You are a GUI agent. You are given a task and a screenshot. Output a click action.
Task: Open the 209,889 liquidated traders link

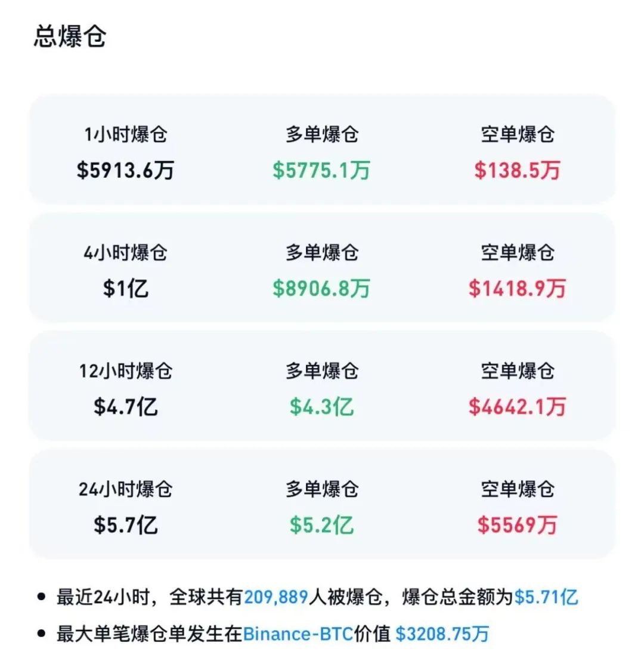[x=275, y=597]
